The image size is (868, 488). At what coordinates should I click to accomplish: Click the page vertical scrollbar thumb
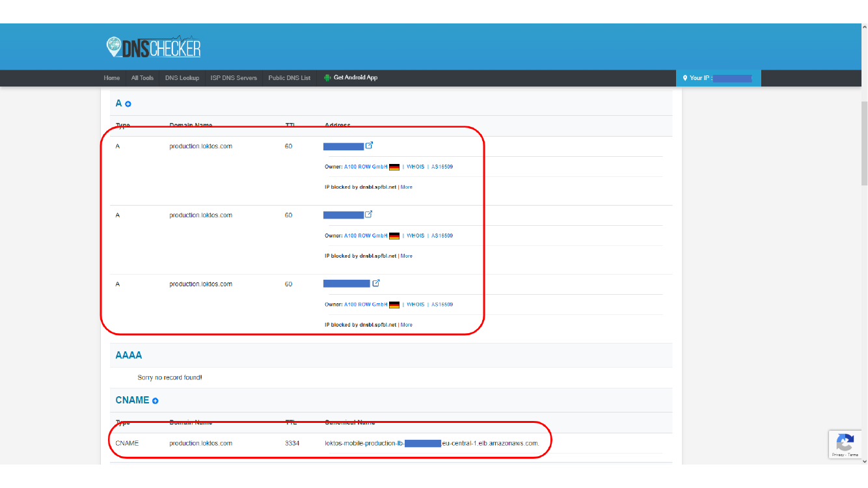click(x=864, y=143)
